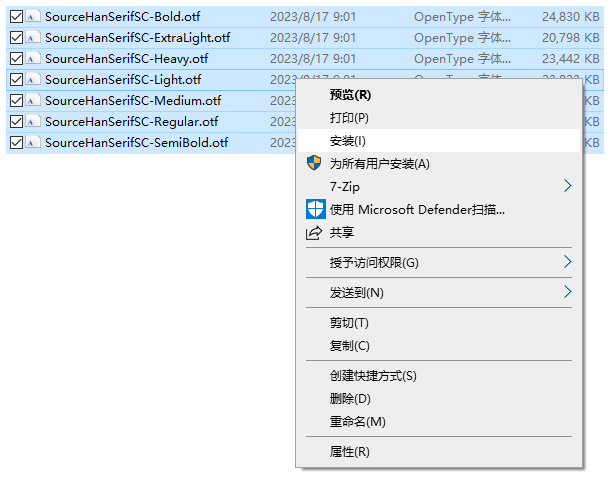Select 属性(R) in the context menu
The width and height of the screenshot is (615, 480).
click(349, 452)
